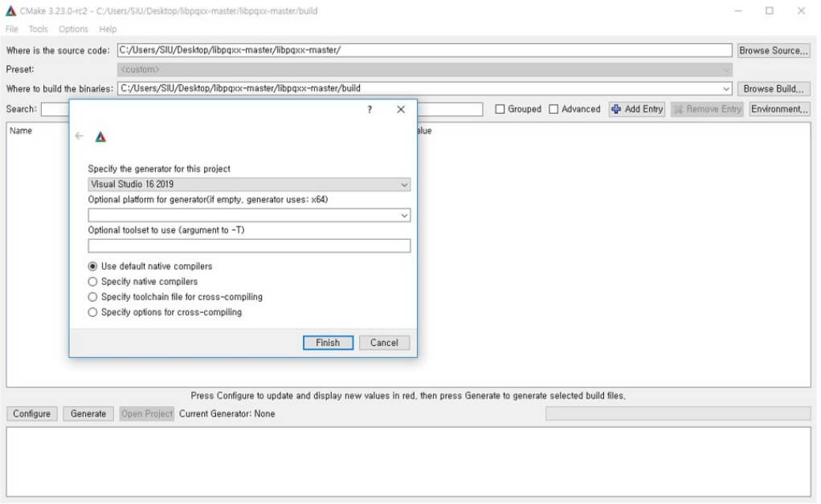Viewport: 821px width, 504px height.
Task: Click the Generate button
Action: (x=88, y=413)
